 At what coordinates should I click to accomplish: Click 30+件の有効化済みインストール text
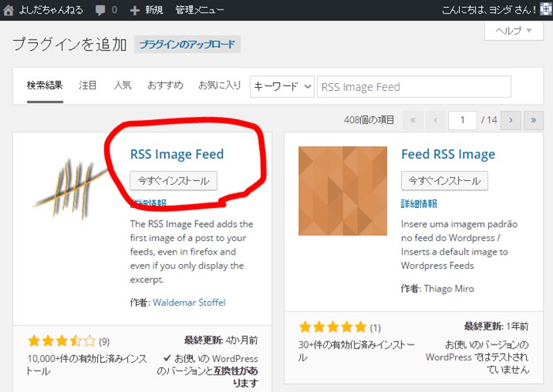coord(356,351)
